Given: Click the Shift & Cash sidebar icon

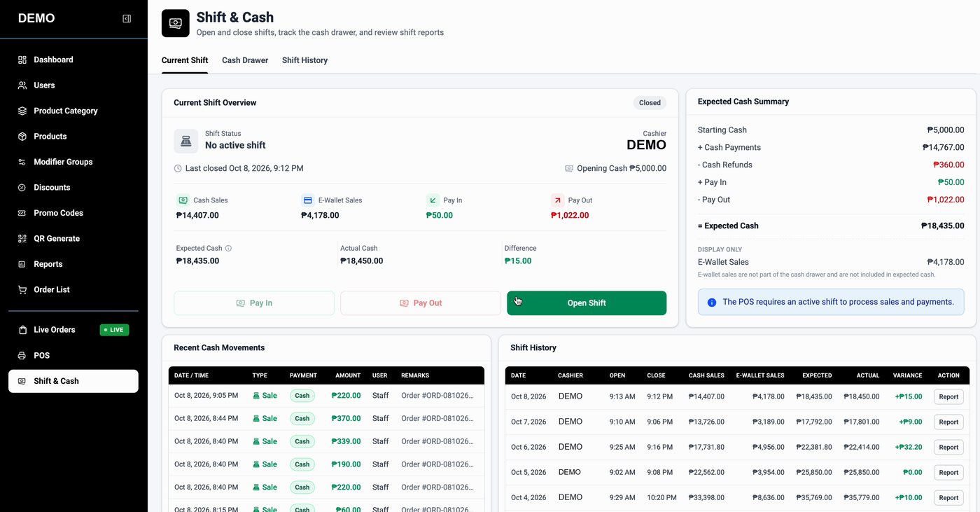Looking at the screenshot, I should pos(22,381).
